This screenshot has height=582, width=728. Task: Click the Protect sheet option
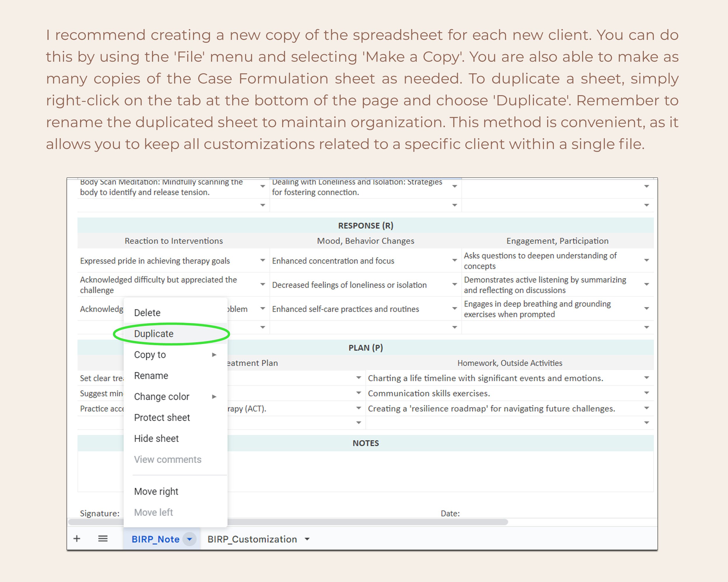pyautogui.click(x=162, y=417)
